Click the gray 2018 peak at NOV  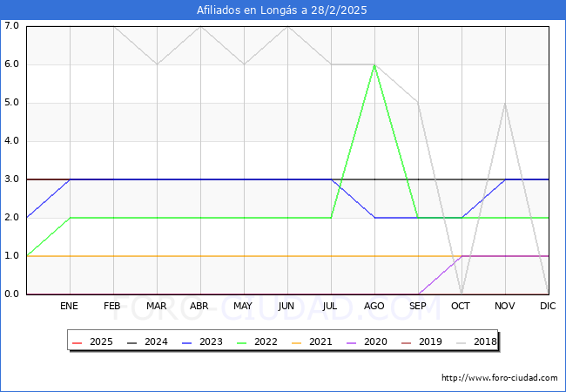point(505,104)
